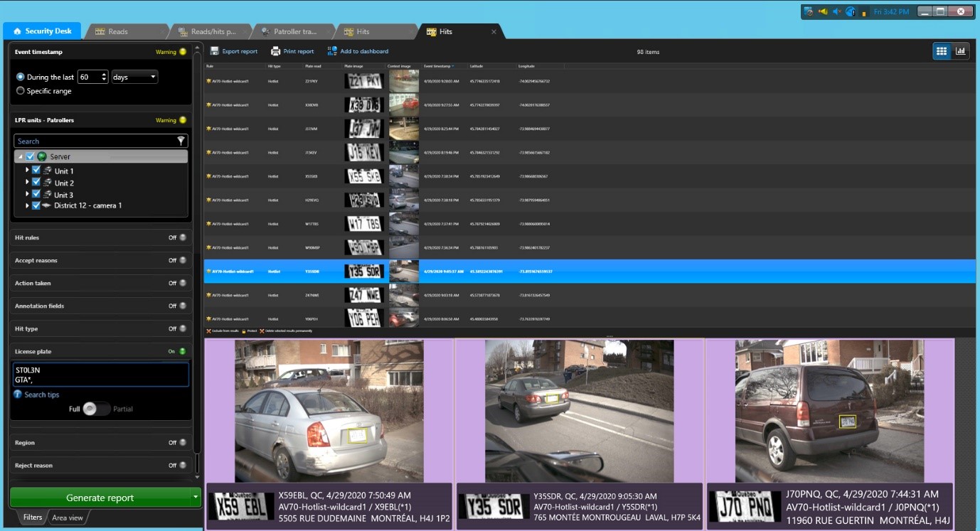Open the Area view tab

(x=68, y=517)
